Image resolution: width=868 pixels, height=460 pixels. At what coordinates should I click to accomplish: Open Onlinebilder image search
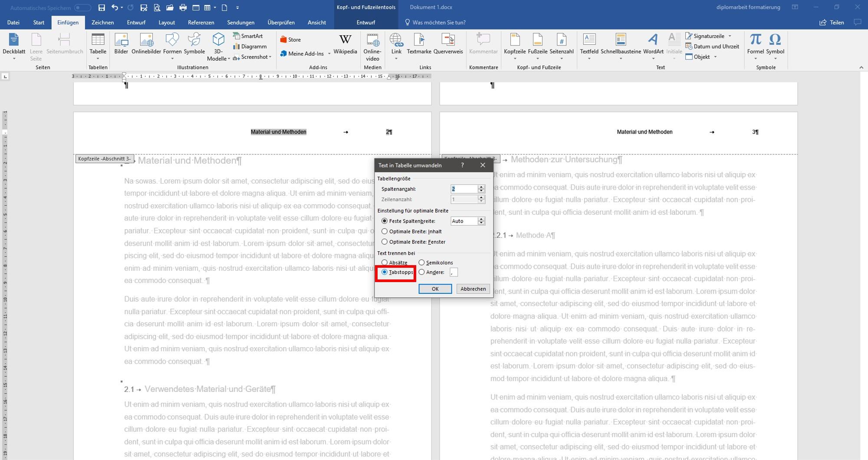(x=146, y=43)
